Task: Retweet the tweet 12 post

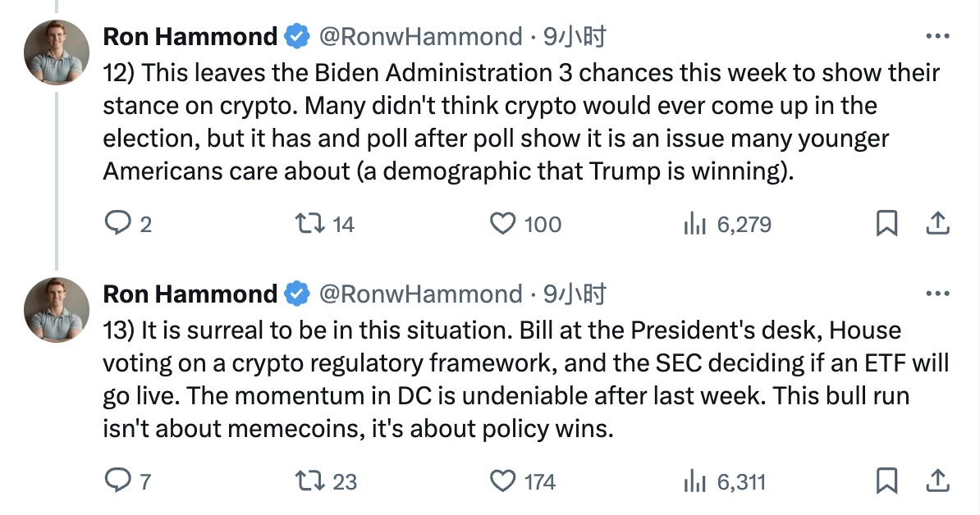Action: coord(312,224)
